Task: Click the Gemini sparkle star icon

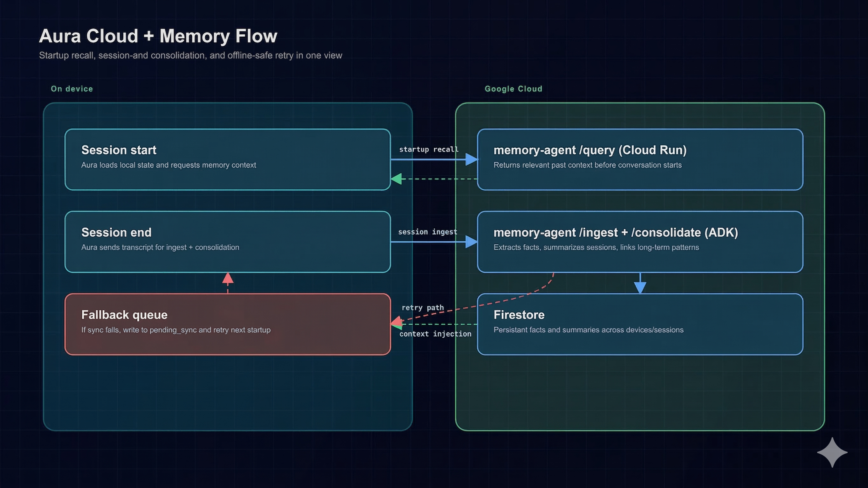Action: (x=832, y=452)
